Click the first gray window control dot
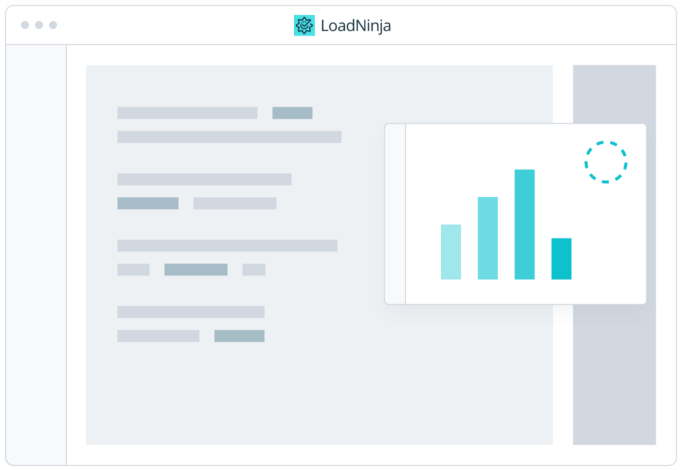682x470 pixels. pyautogui.click(x=25, y=25)
